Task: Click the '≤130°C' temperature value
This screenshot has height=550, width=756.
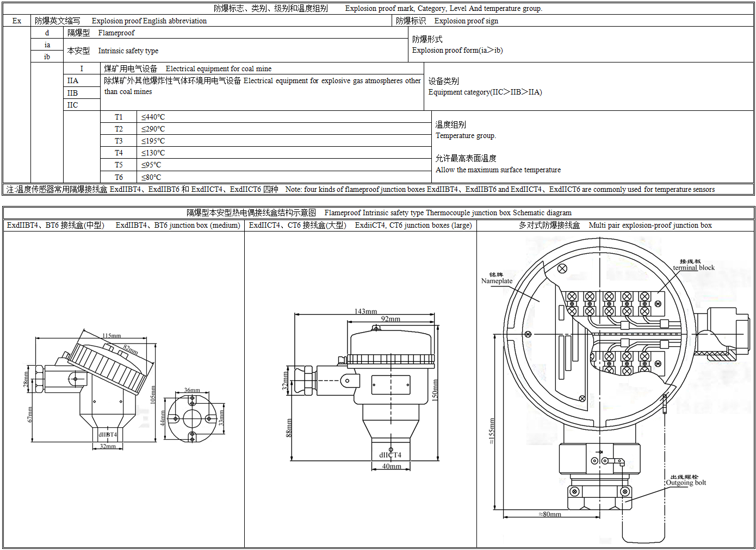Action: [153, 153]
